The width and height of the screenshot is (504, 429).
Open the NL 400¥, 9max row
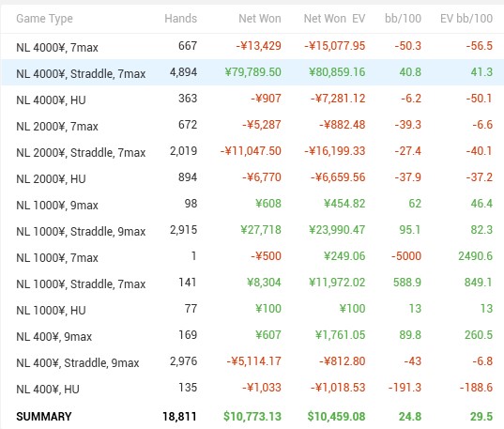pos(252,336)
